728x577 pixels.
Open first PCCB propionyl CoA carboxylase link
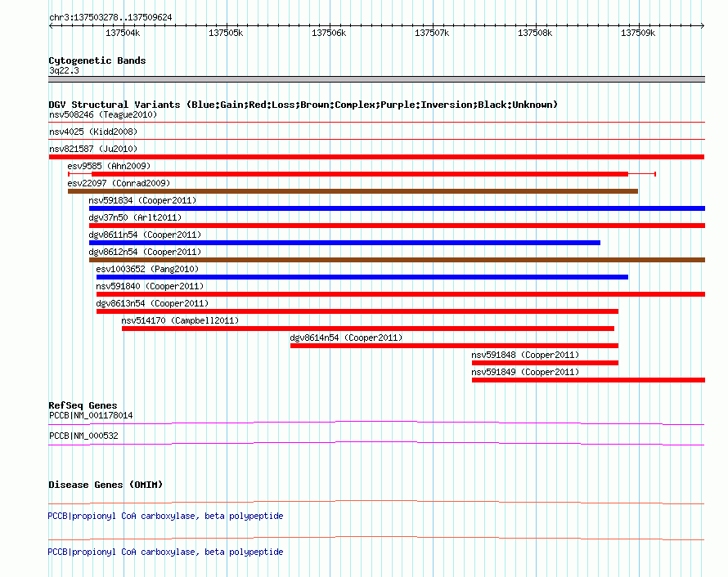[165, 517]
